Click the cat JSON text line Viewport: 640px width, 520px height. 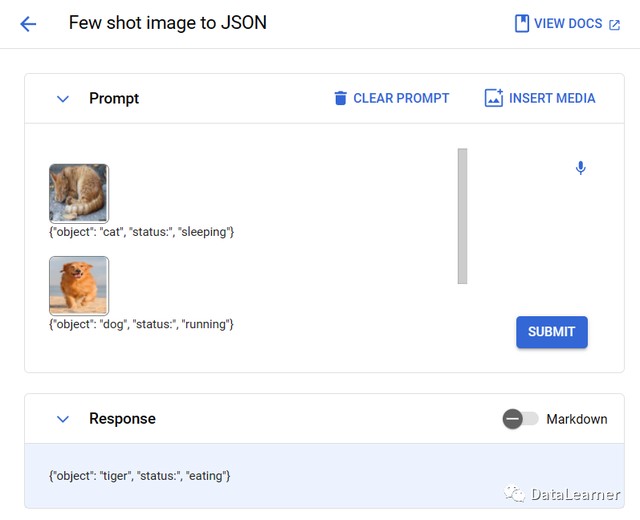(141, 232)
